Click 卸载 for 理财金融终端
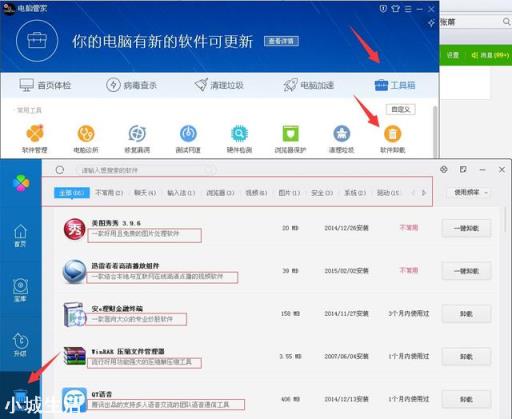Viewport: 512px width, 419px height. 466,314
